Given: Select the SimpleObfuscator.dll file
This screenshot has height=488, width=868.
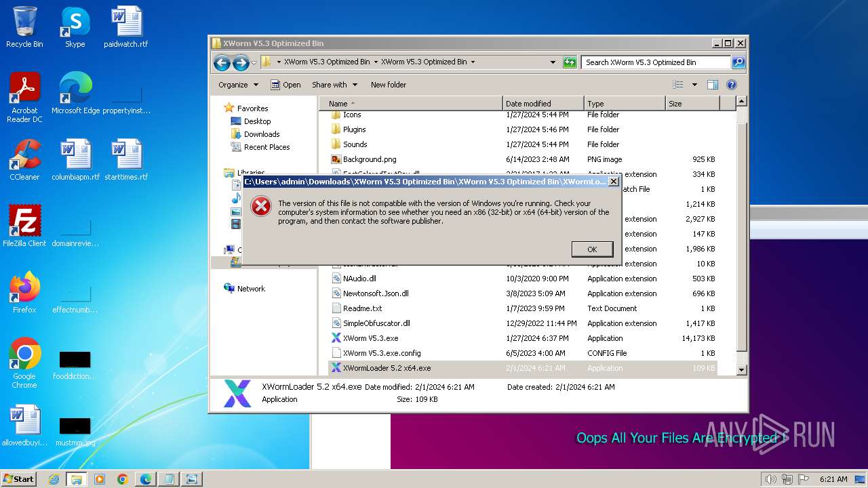Looking at the screenshot, I should (370, 323).
